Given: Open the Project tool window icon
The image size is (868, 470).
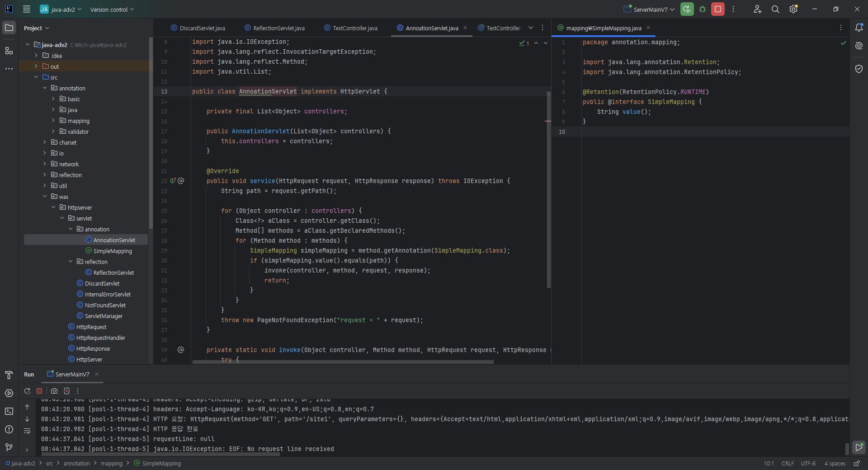Looking at the screenshot, I should [9, 28].
